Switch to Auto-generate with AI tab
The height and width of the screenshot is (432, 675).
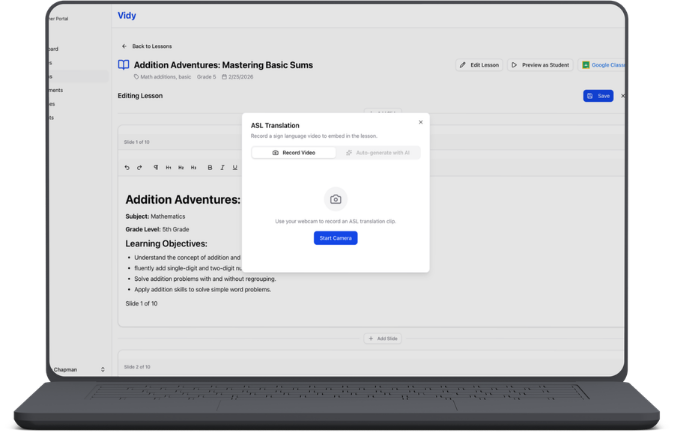click(378, 153)
